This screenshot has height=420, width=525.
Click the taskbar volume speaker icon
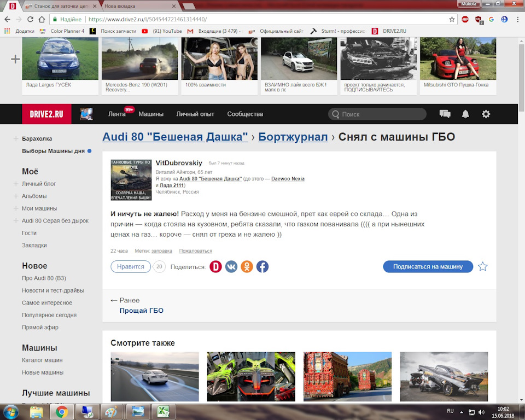click(481, 412)
